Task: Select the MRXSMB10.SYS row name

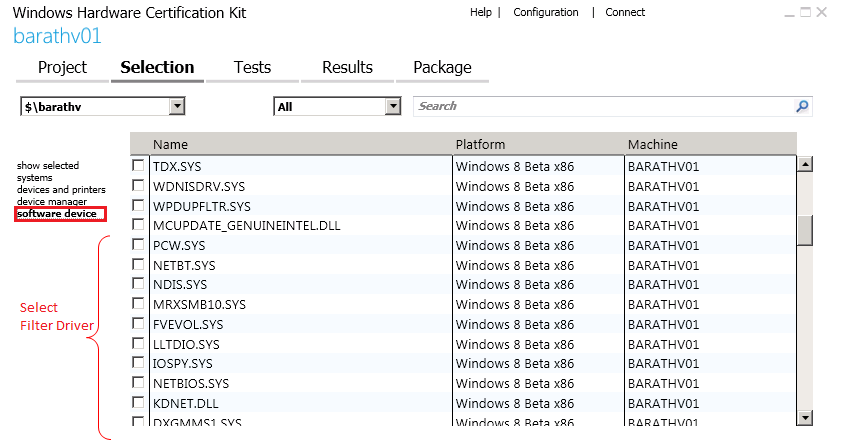Action: (199, 305)
